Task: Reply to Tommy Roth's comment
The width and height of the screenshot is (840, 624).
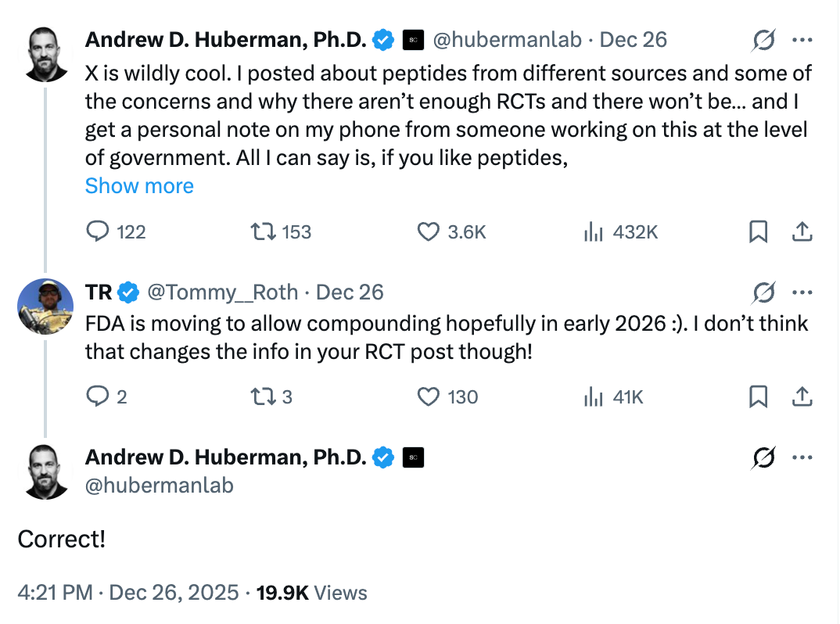Action: tap(97, 397)
